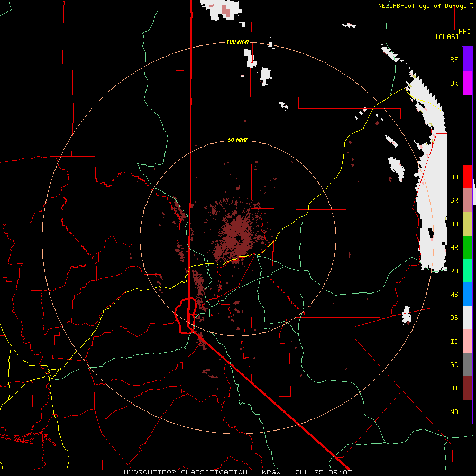The image size is (476, 476).
Task: Select the 'HA' legend label
Action: coord(454,177)
